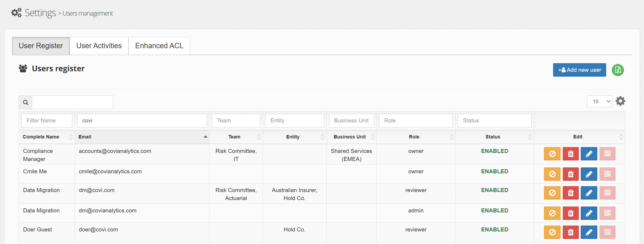644x244 pixels.
Task: Click Add new user button
Action: pyautogui.click(x=579, y=70)
